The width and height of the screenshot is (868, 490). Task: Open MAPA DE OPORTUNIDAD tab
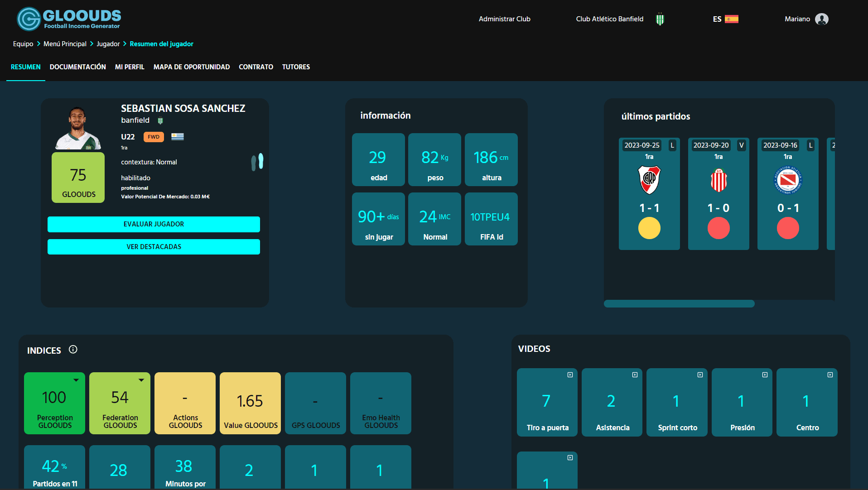[192, 67]
